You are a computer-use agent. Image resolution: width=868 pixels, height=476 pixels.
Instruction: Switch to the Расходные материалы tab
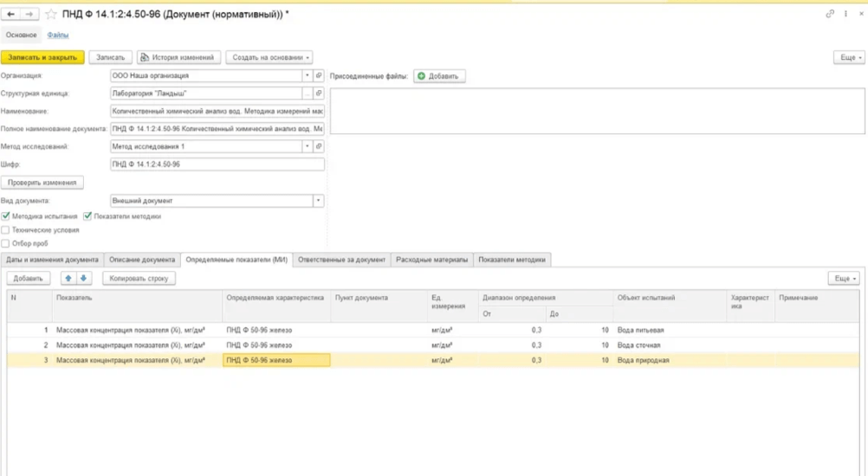(x=432, y=260)
